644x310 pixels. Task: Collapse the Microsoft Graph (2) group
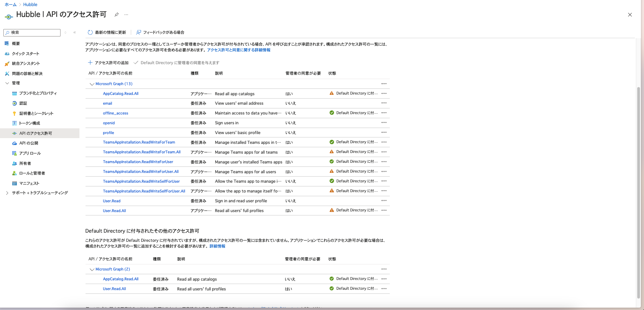92,269
